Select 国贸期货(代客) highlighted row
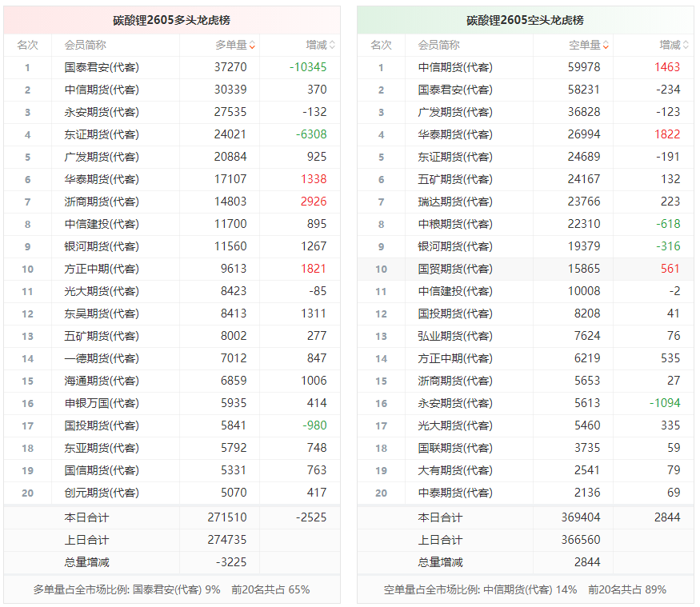Screen dimensions: 700x607 point(526,269)
